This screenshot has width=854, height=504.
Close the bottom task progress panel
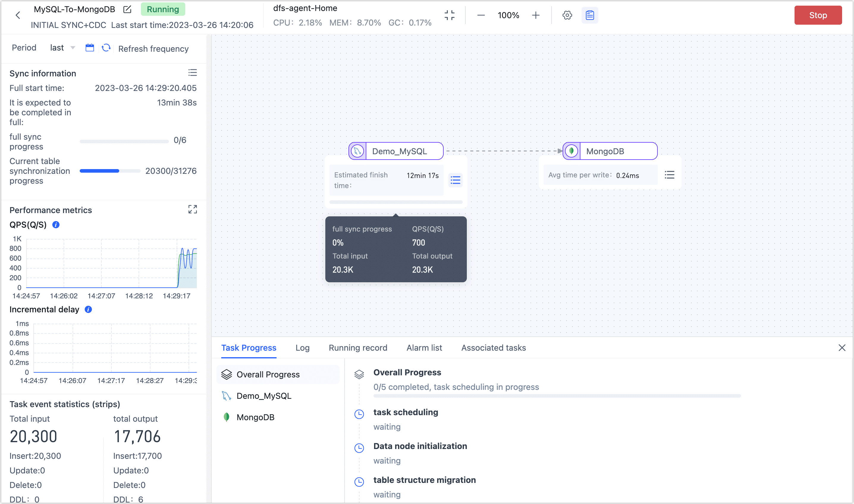[x=842, y=348]
